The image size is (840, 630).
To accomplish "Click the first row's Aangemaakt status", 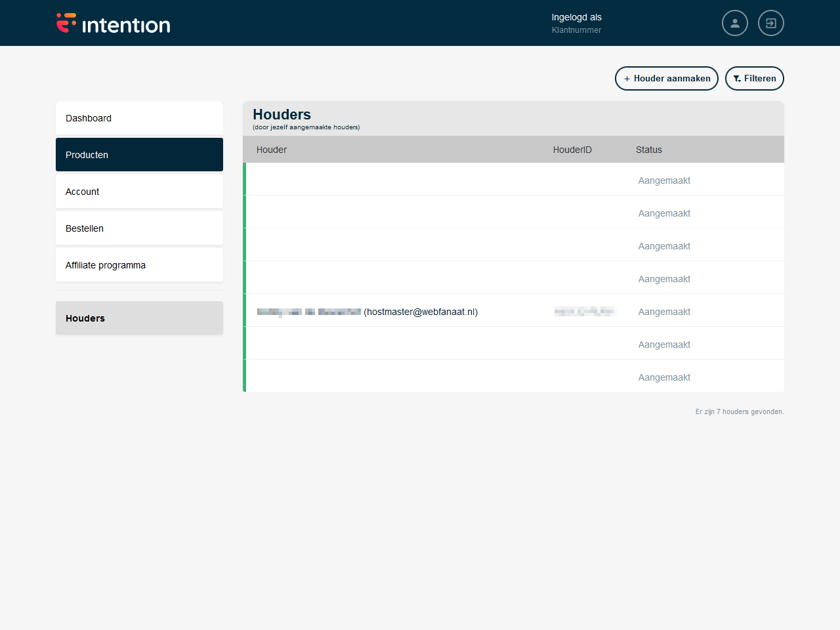I will click(x=664, y=180).
